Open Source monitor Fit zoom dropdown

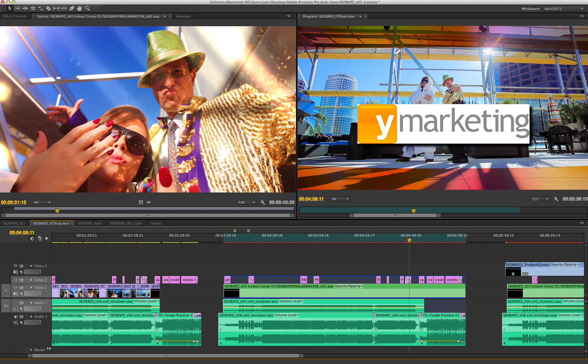[42, 202]
